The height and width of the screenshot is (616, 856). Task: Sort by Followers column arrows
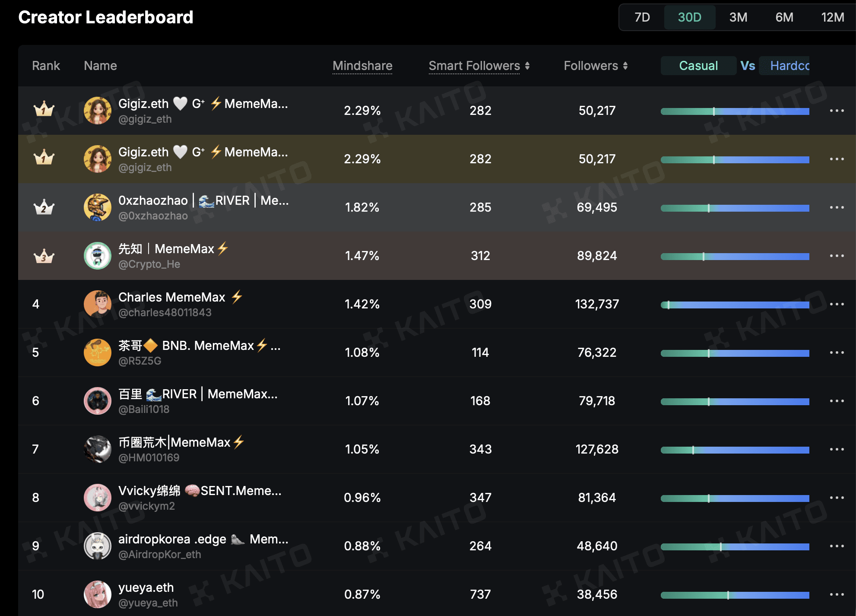point(625,66)
